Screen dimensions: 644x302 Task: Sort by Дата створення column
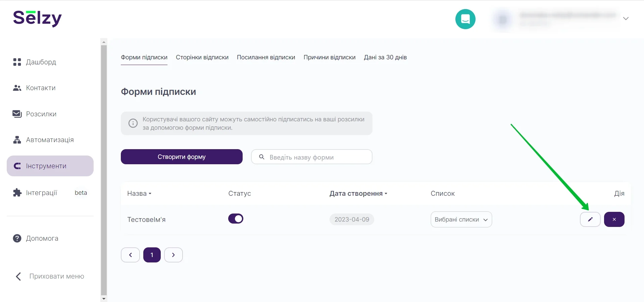click(x=358, y=193)
